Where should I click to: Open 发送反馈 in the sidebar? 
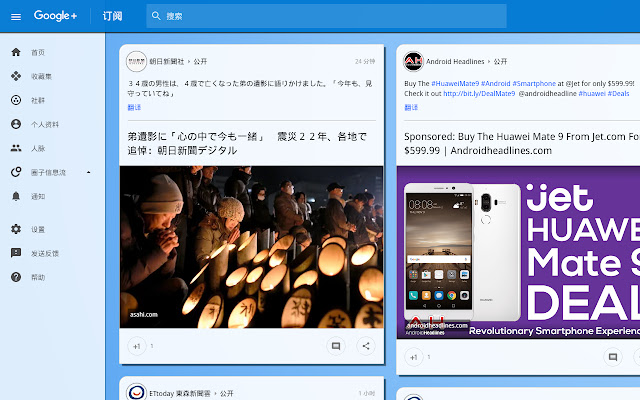point(45,253)
